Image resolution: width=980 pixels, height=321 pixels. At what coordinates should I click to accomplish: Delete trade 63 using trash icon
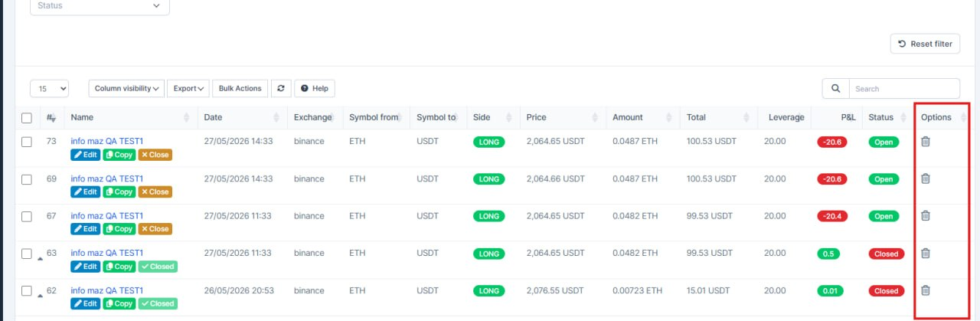tap(925, 253)
